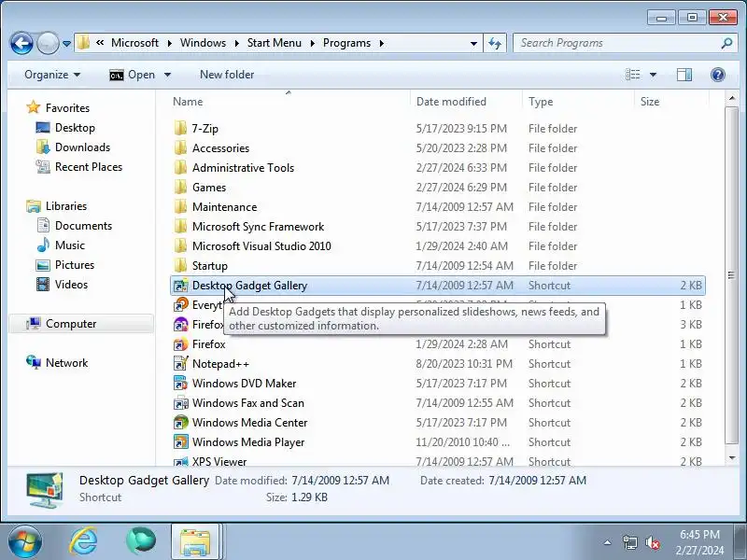
Task: Select the Windows Media Center shortcut icon
Action: click(180, 423)
